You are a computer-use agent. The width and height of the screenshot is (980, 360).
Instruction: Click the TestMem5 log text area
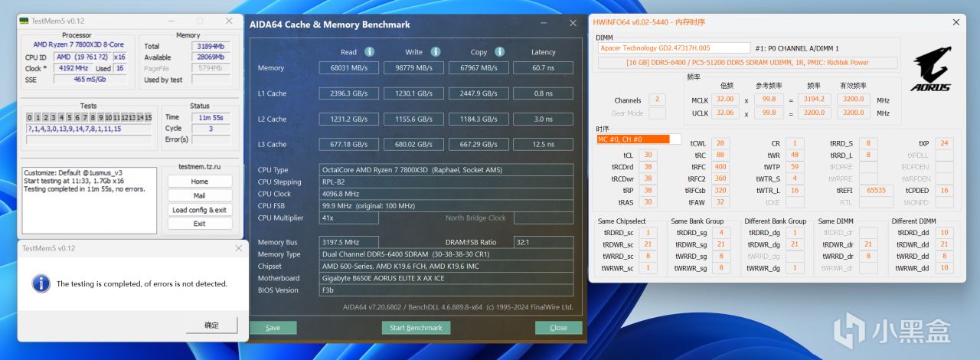click(89, 201)
